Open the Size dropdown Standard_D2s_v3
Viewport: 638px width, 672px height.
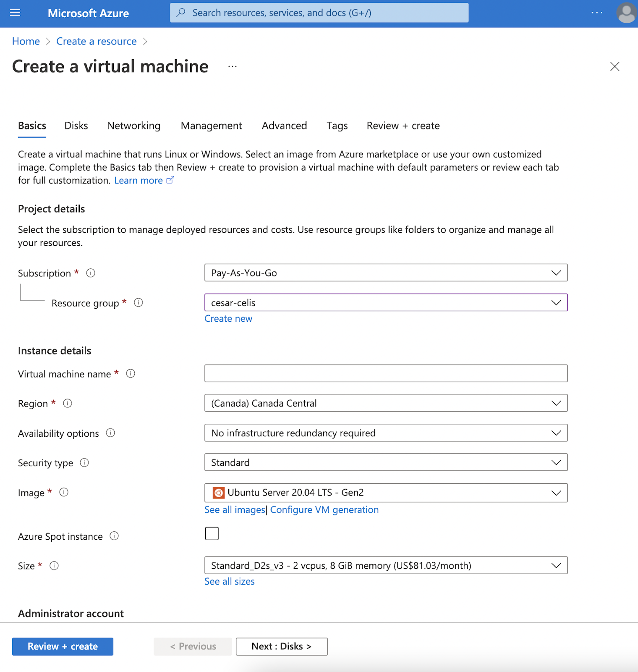(x=386, y=566)
